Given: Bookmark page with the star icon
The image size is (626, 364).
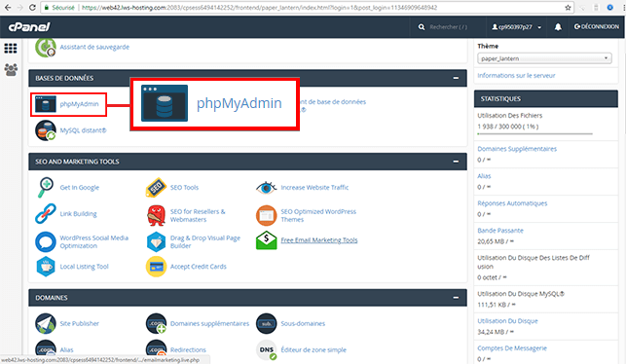Looking at the screenshot, I should coord(568,7).
